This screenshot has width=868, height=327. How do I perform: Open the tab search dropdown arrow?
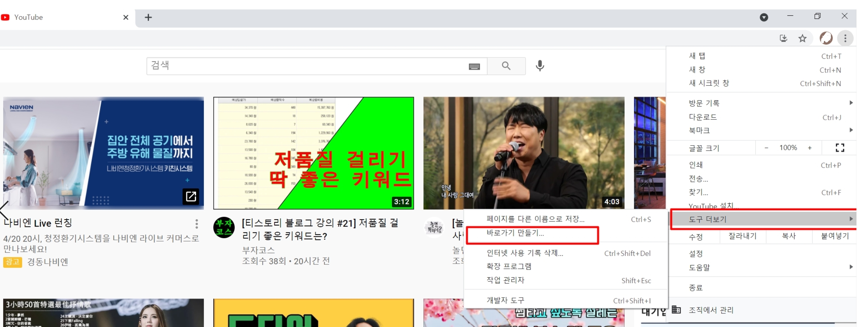coord(764,17)
